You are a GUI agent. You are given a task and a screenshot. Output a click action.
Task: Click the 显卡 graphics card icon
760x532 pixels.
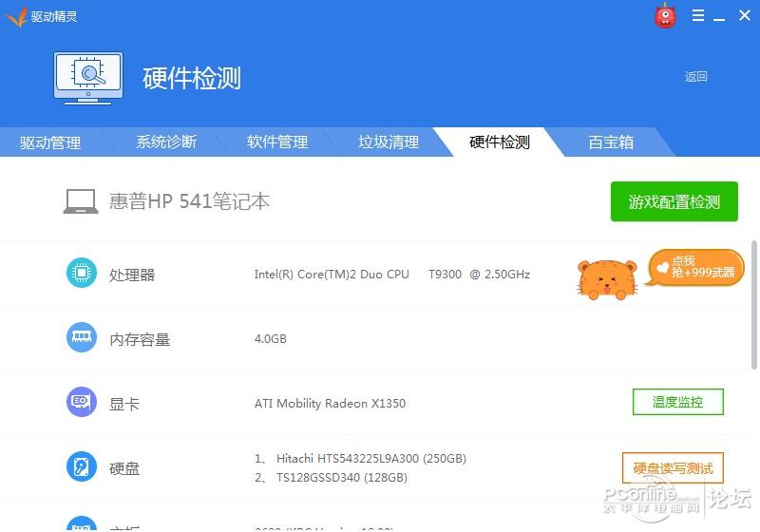click(82, 402)
